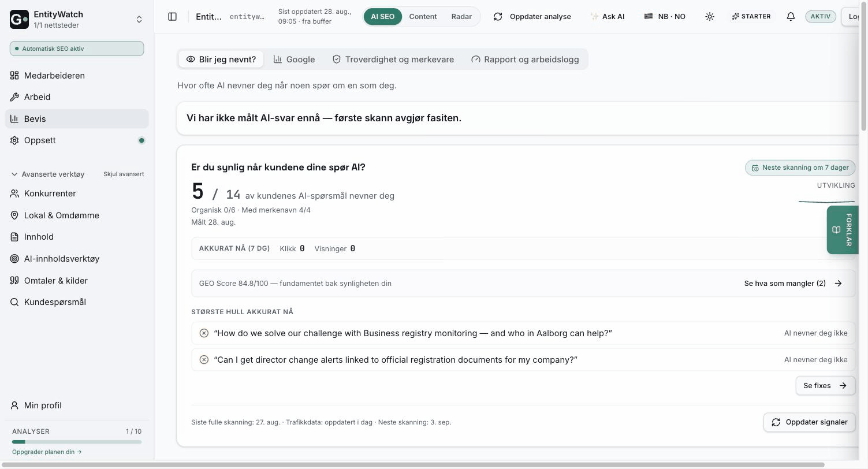Image resolution: width=868 pixels, height=469 pixels.
Task: Switch to the Radar mode
Action: tap(461, 17)
